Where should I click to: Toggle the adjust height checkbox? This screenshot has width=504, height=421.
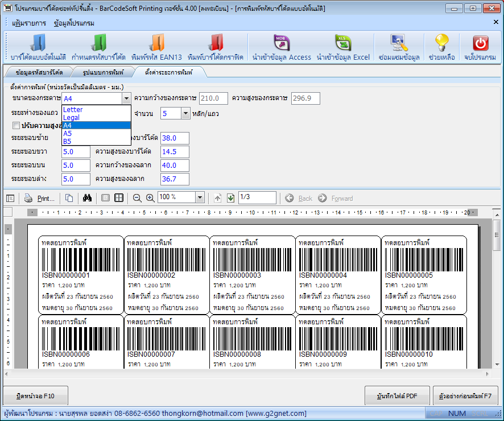point(16,125)
